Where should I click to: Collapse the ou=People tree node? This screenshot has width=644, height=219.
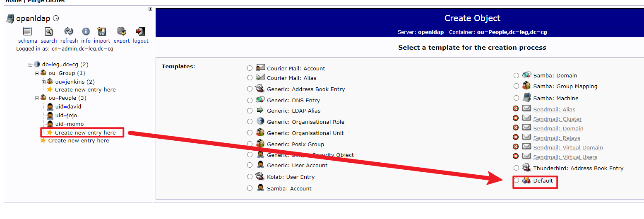tap(37, 98)
